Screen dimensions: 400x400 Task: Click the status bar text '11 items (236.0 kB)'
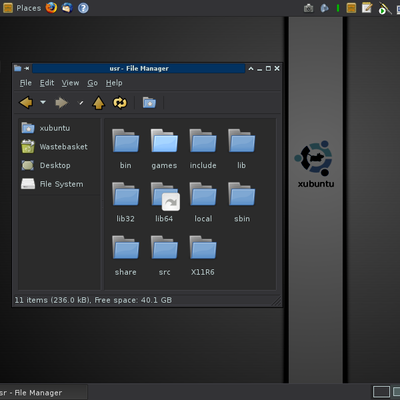pyautogui.click(x=53, y=300)
